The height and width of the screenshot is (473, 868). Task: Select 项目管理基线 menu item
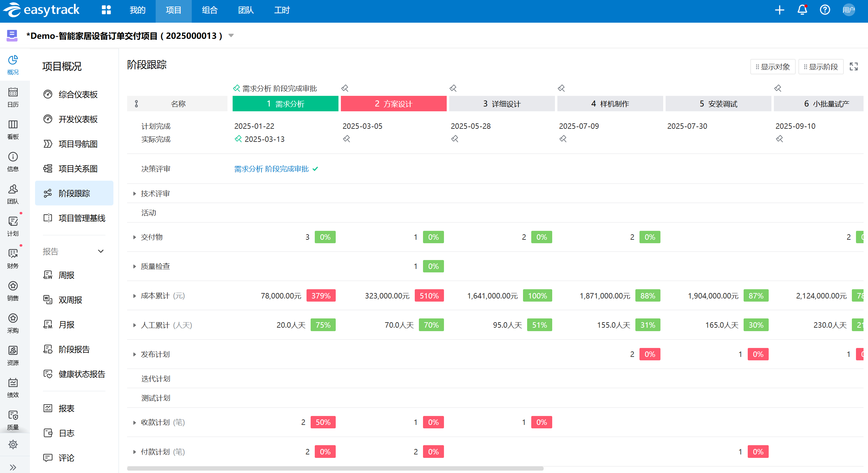pos(81,218)
